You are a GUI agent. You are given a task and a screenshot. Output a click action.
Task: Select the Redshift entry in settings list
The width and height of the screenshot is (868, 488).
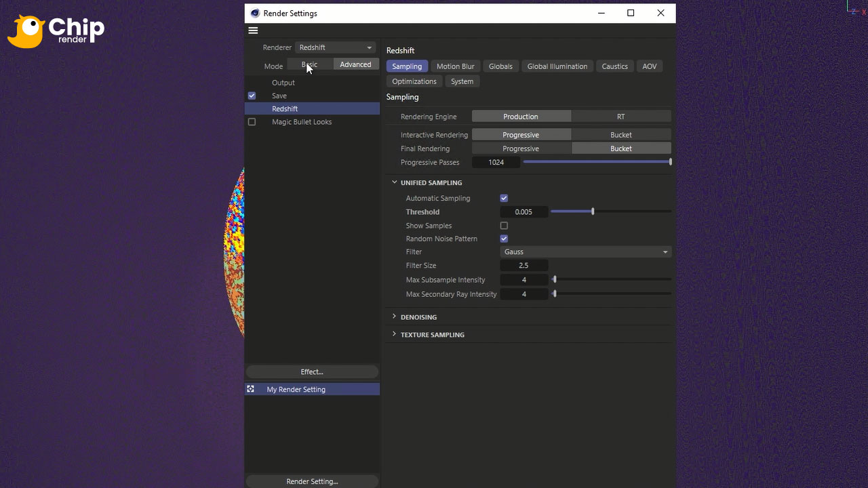pyautogui.click(x=312, y=109)
